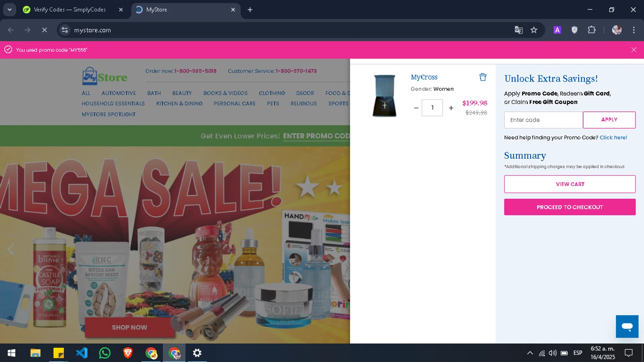Click SHOP NOW on the Mega Sale banner
Image resolution: width=644 pixels, height=362 pixels.
click(x=130, y=327)
